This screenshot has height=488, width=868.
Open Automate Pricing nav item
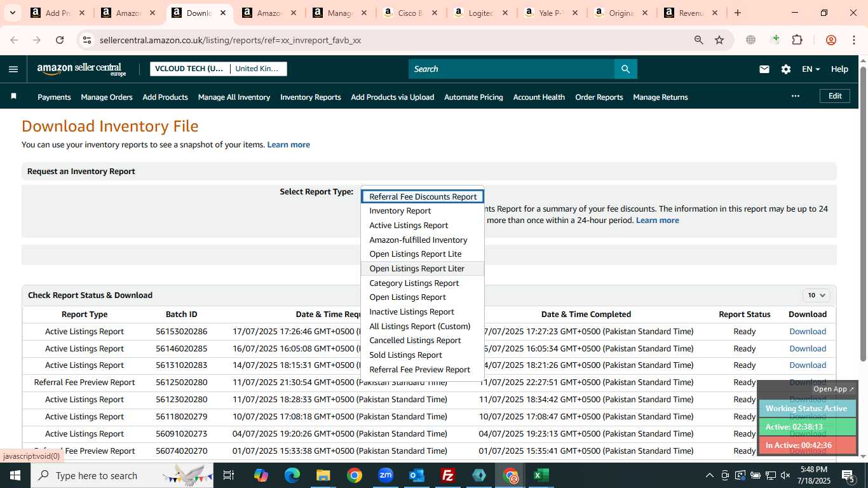pyautogui.click(x=473, y=97)
